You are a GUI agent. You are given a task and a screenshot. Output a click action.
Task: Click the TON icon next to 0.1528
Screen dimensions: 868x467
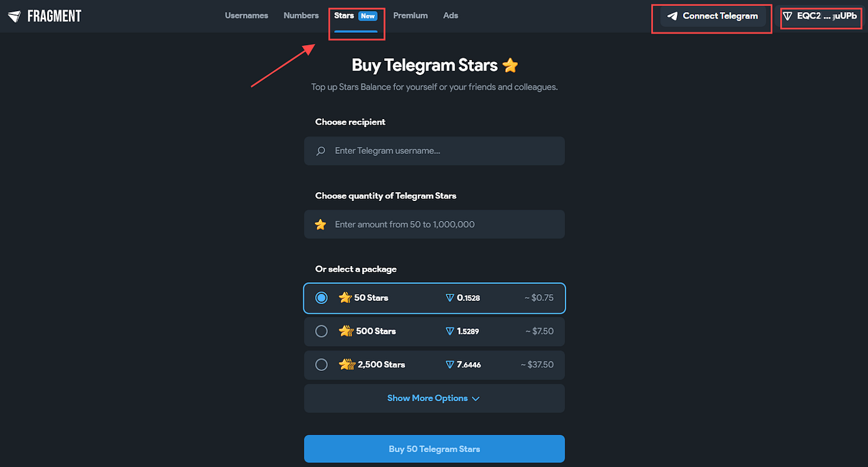click(450, 298)
